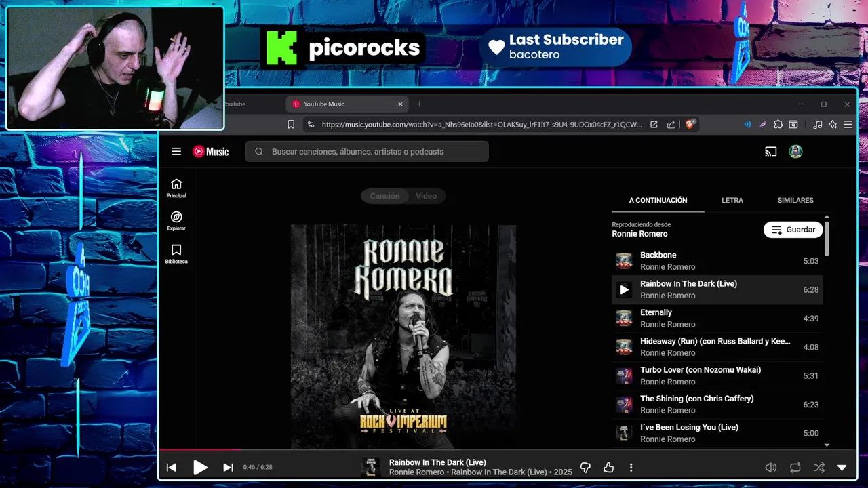
Task: Switch to Video mode
Action: click(426, 196)
